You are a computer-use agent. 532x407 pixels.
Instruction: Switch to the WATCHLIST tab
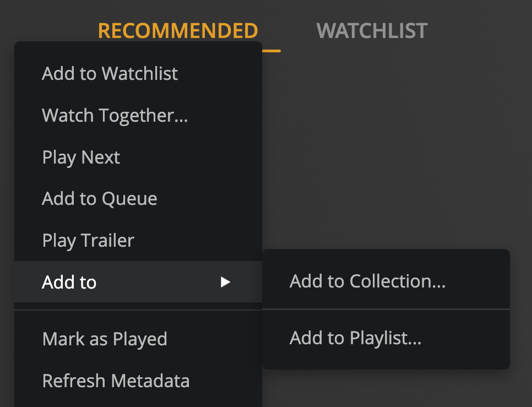point(372,31)
